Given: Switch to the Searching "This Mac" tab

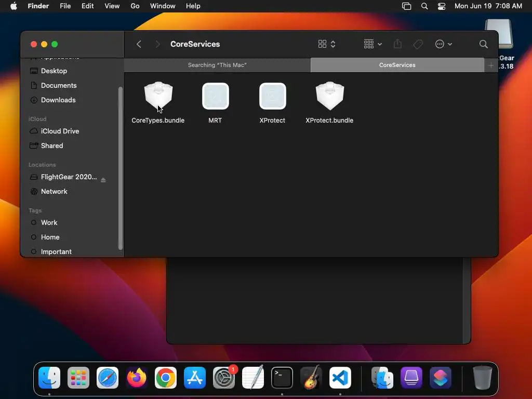Looking at the screenshot, I should pyautogui.click(x=217, y=65).
